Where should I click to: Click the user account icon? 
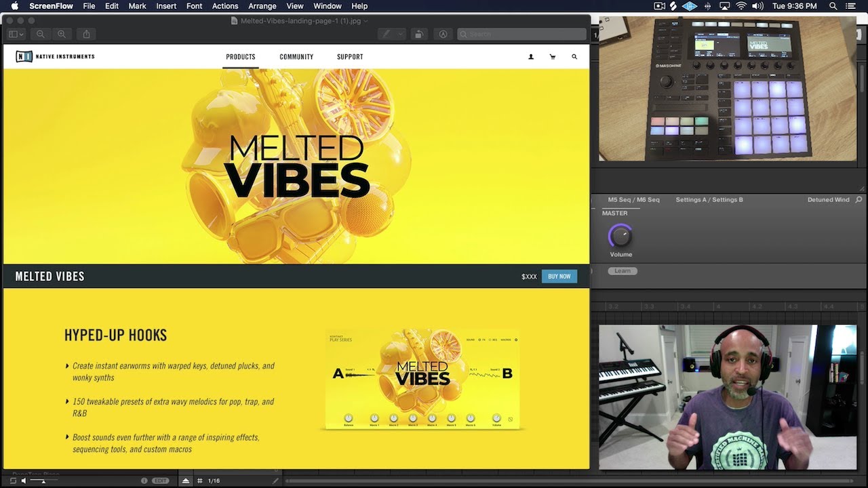[531, 57]
